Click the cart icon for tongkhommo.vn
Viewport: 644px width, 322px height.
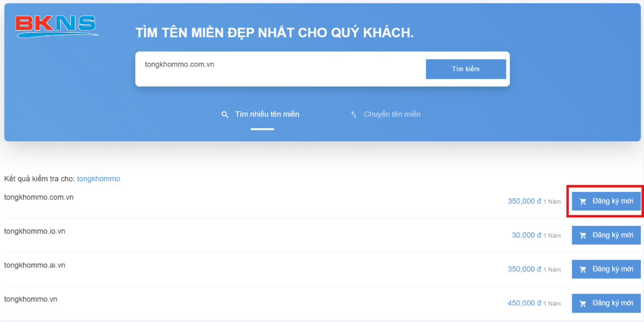click(583, 304)
